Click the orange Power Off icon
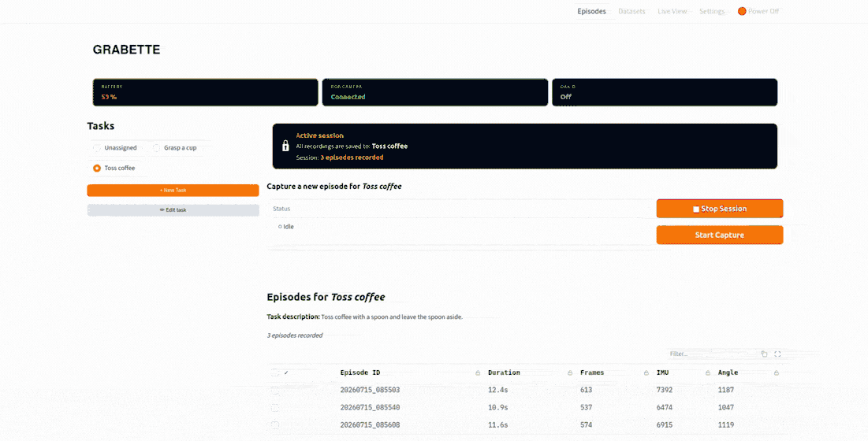This screenshot has width=868, height=441. pos(742,11)
